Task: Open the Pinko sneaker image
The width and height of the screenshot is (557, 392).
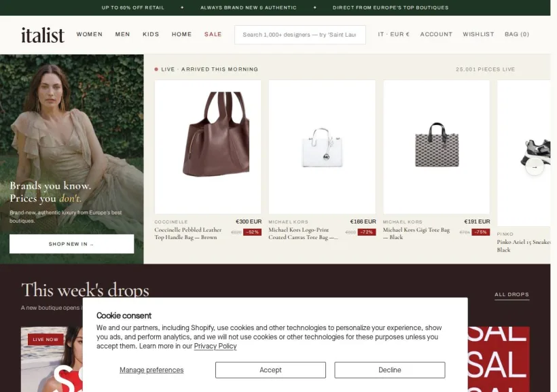Action: [x=524, y=153]
